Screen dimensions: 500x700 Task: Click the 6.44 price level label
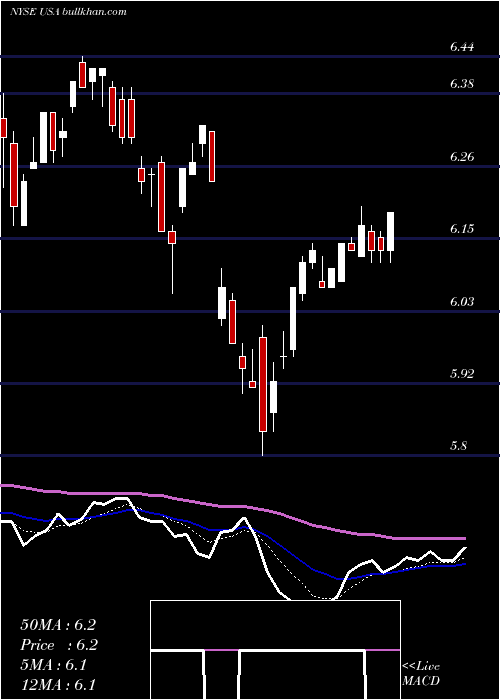coord(462,47)
